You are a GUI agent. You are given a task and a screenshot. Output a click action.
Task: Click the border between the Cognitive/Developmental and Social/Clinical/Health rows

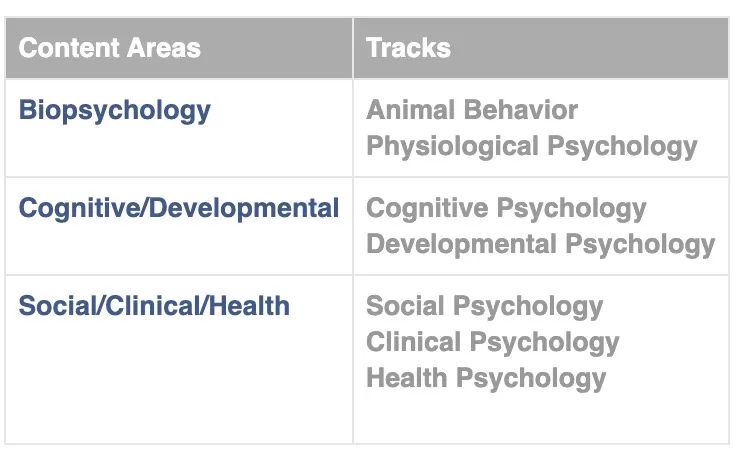[367, 275]
